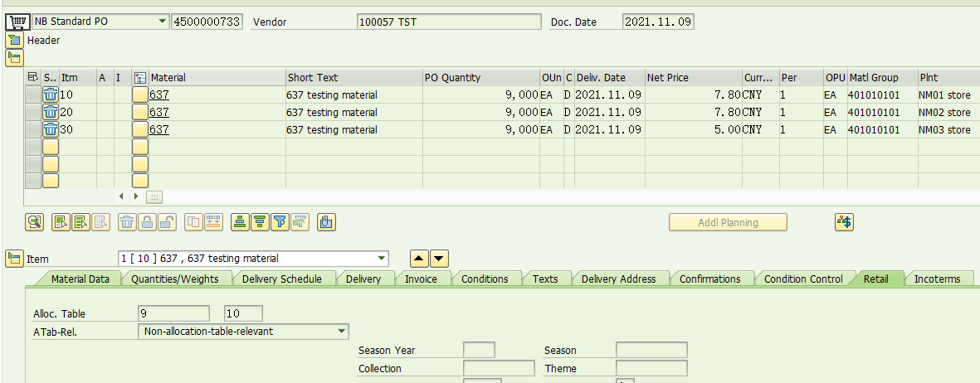Go to previous item with up arrow button
Viewport: 980px width, 383px height.
tap(419, 259)
